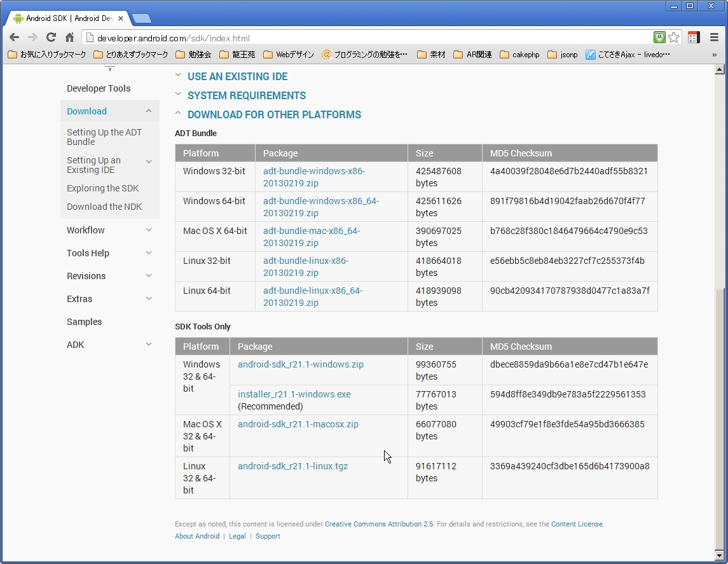728x564 pixels.
Task: Download android-sdk_r21.1-macosx.zip
Action: tap(298, 424)
